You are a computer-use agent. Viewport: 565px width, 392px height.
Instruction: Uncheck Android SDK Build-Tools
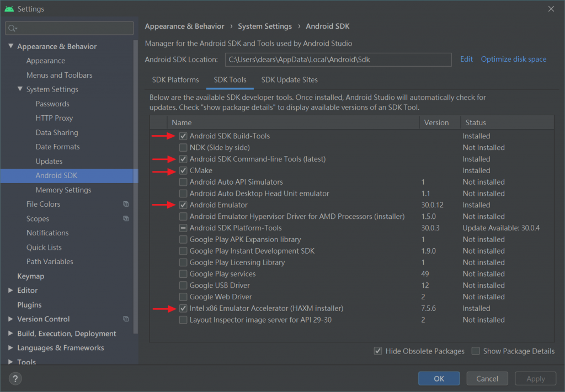183,136
